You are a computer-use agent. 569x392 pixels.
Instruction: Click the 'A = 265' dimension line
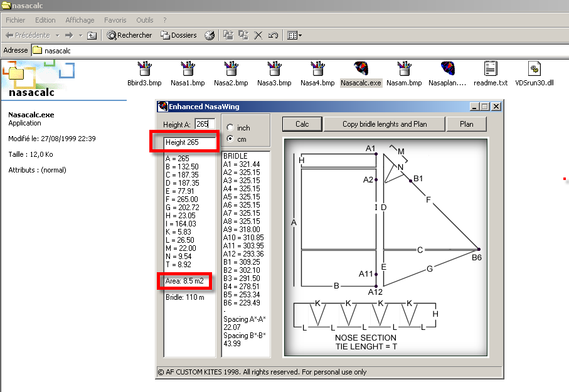point(177,159)
